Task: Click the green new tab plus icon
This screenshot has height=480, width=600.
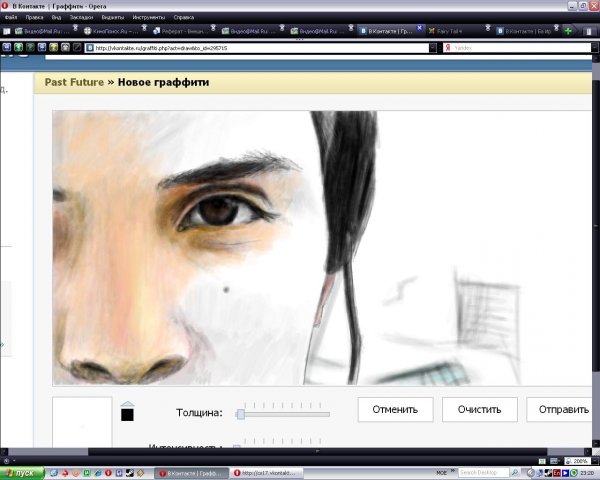Action: [x=569, y=31]
